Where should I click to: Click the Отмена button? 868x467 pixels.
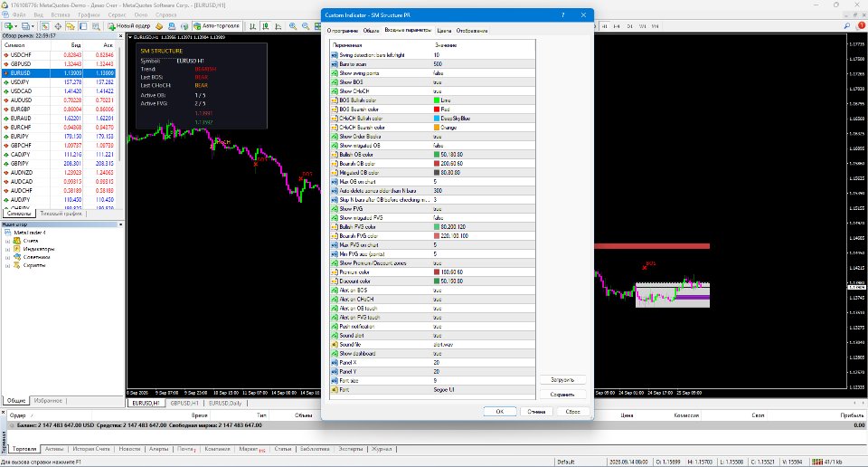[536, 412]
